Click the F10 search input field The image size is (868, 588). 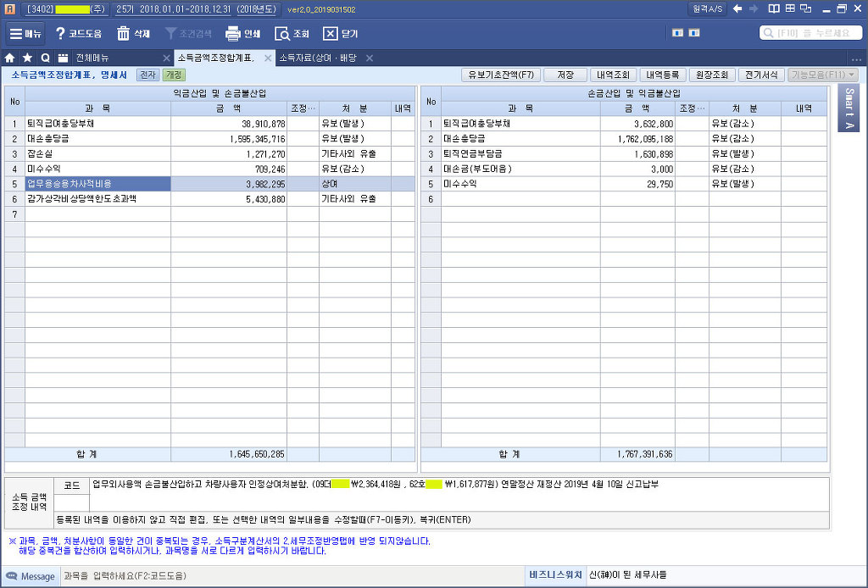(811, 33)
